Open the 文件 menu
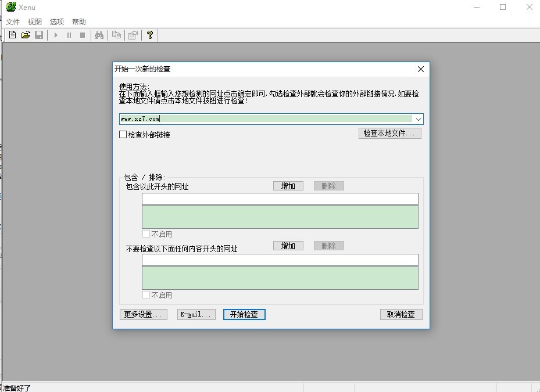Screen dimensions: 540x392 13,21
